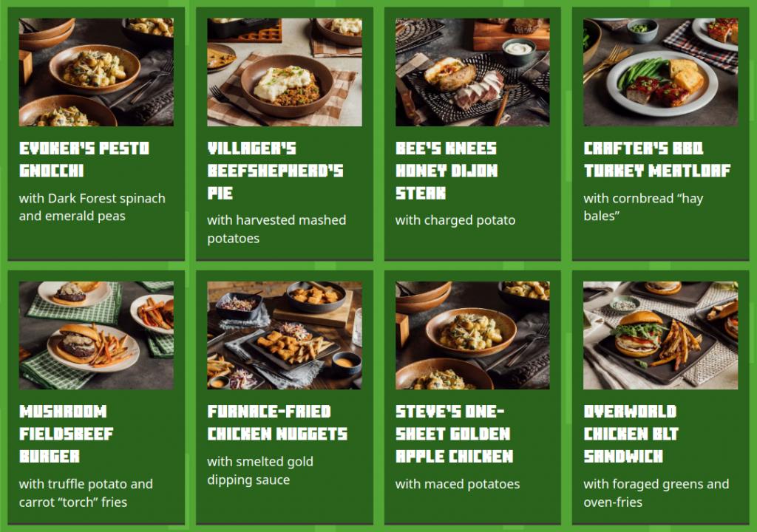757x532 pixels.
Task: Click the Mushroom Fields Beef Burger title
Action: click(67, 434)
